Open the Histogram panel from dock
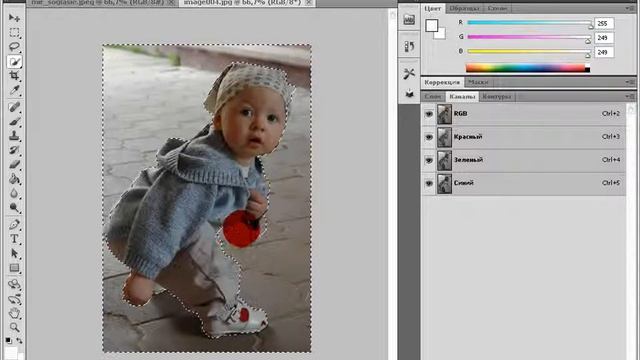 tap(409, 19)
